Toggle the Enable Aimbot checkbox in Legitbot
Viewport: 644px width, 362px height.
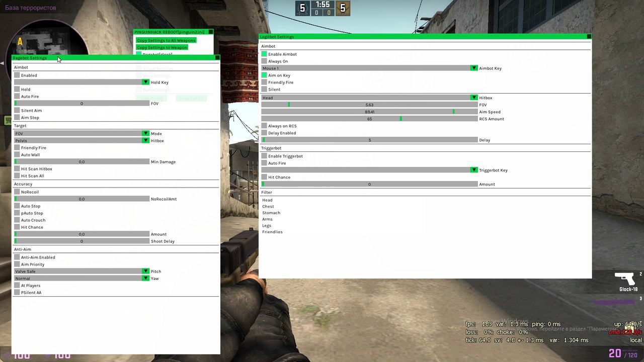click(264, 54)
